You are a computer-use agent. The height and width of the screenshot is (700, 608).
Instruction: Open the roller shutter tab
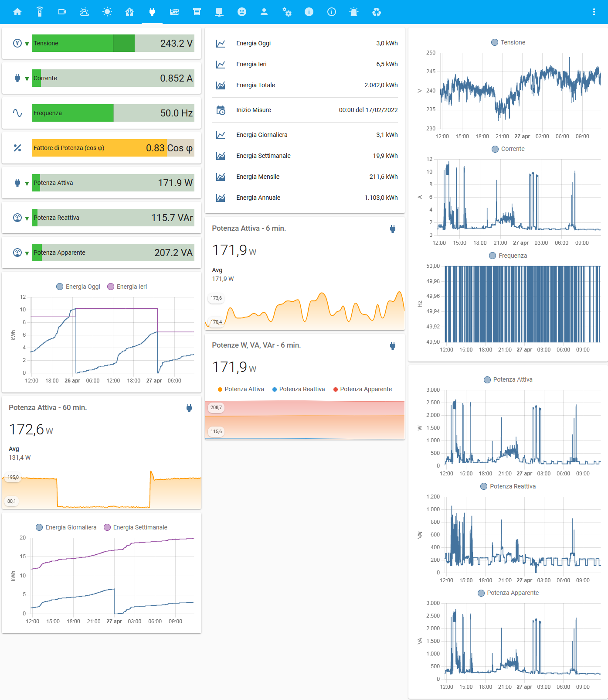point(197,12)
